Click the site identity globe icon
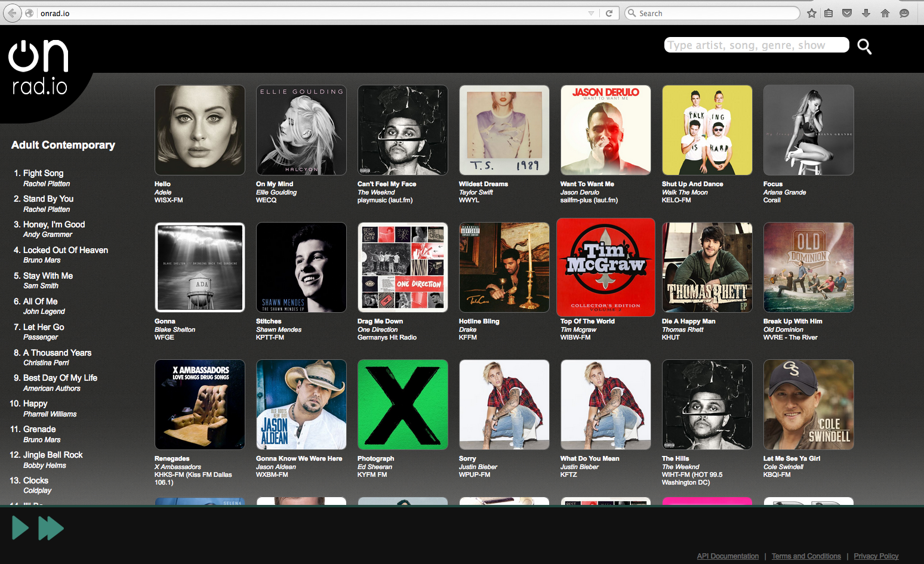 [x=29, y=13]
